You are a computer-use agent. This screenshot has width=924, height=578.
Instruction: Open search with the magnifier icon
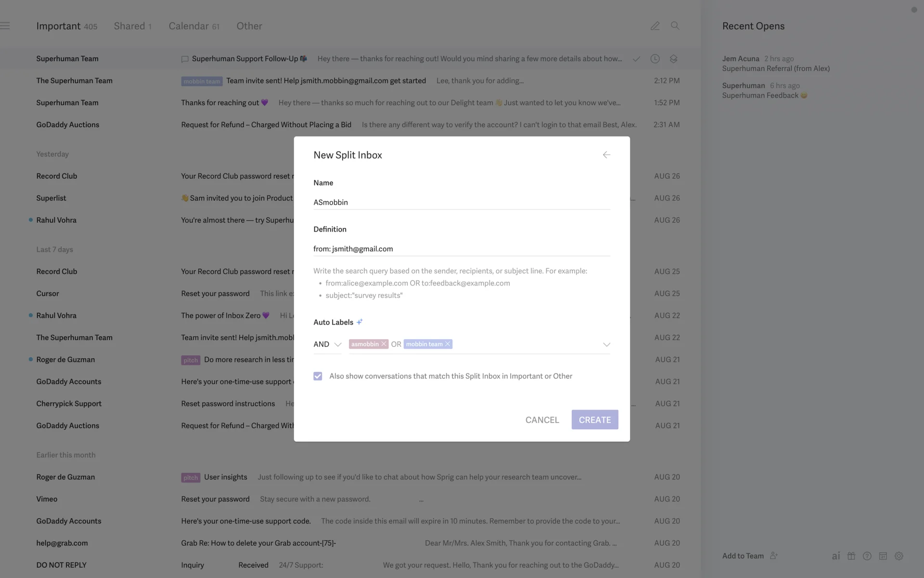(x=675, y=26)
